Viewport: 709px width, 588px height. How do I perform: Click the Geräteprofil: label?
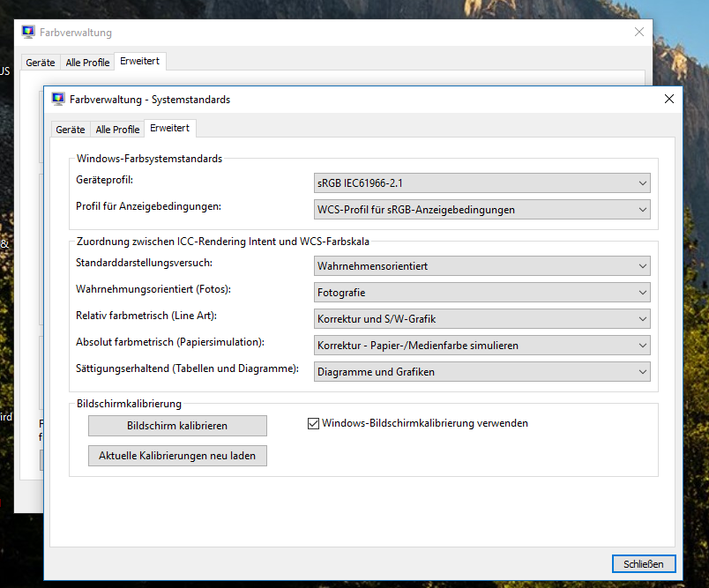104,180
